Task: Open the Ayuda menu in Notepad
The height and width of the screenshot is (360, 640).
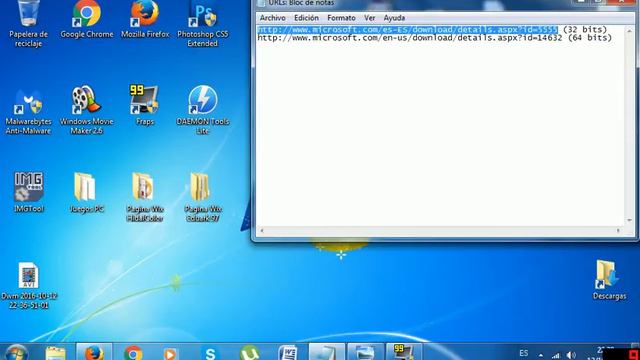Action: [x=394, y=18]
